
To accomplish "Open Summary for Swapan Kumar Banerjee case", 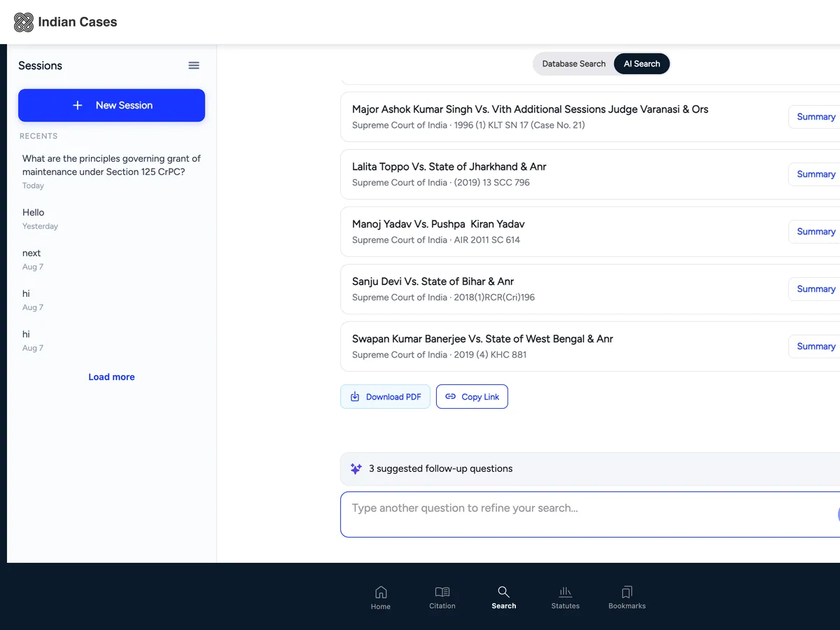I will pos(815,346).
